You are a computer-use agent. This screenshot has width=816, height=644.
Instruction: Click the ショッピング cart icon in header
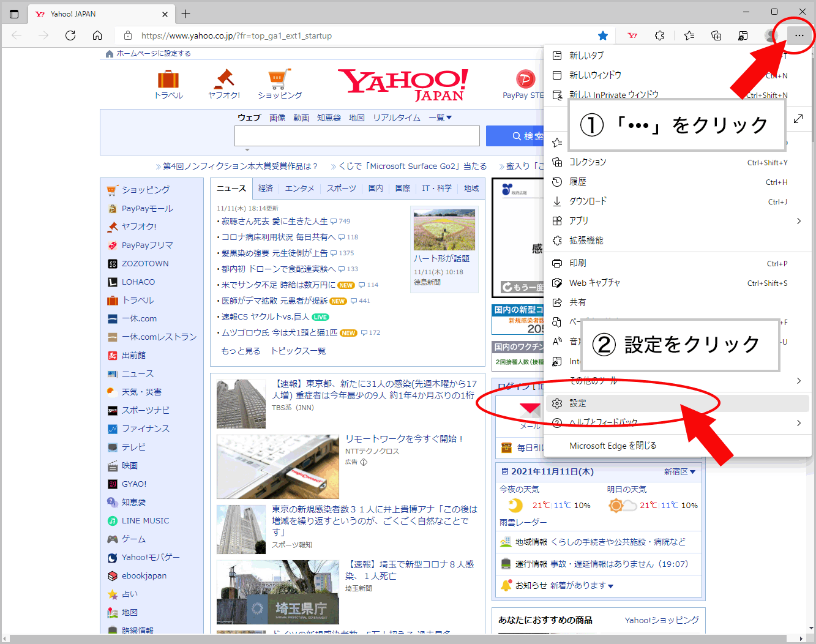tap(279, 79)
